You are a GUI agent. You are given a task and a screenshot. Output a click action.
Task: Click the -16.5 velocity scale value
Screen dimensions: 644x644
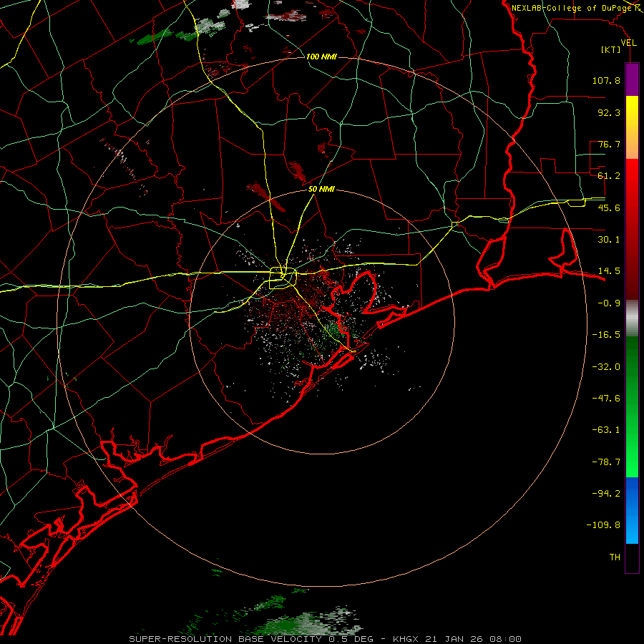pyautogui.click(x=606, y=335)
